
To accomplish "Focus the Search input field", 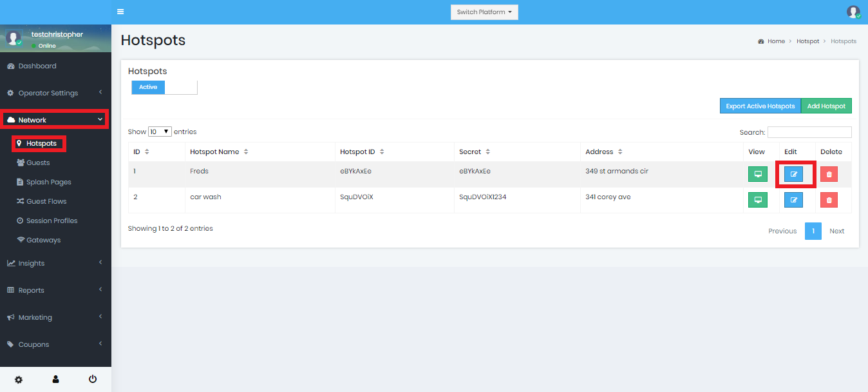I will pos(809,132).
